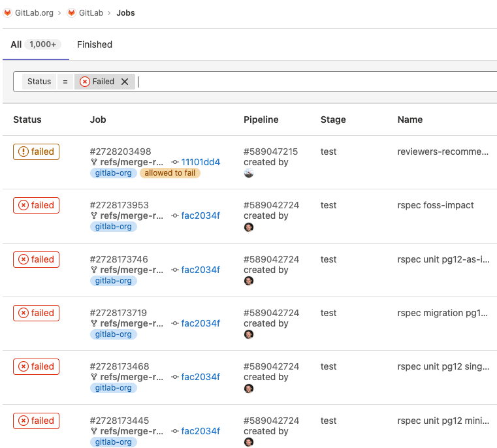Click the failed status icon for job #2728173445
This screenshot has width=497, height=448.
[23, 421]
